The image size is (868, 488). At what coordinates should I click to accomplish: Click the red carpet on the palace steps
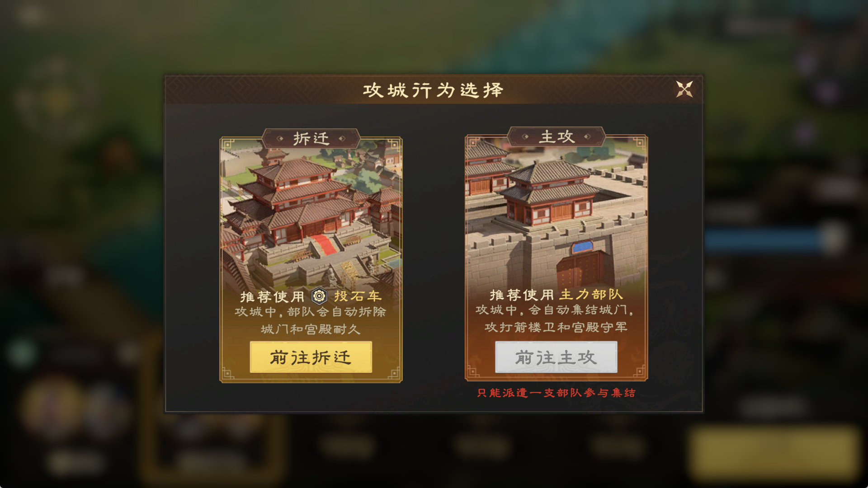tap(324, 244)
